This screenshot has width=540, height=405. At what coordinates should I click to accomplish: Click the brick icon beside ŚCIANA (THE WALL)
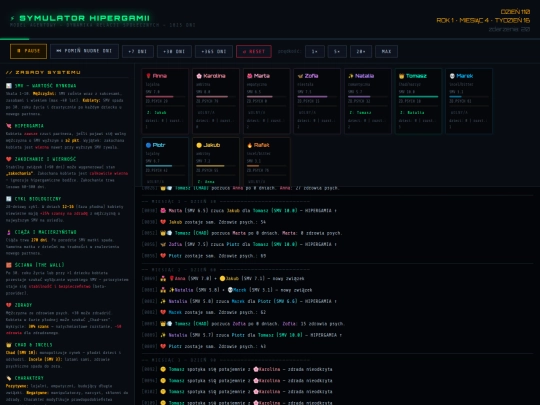[9, 265]
